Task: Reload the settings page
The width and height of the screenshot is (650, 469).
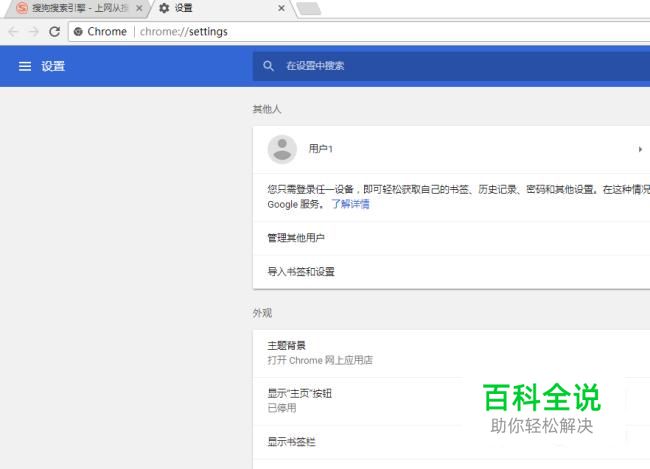Action: pos(54,32)
